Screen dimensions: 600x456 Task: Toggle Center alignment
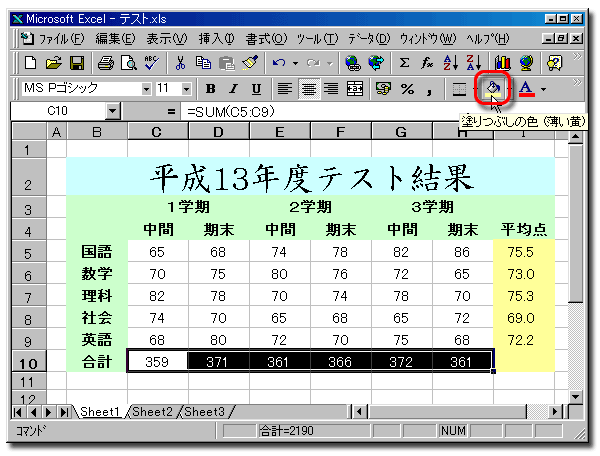pos(308,89)
